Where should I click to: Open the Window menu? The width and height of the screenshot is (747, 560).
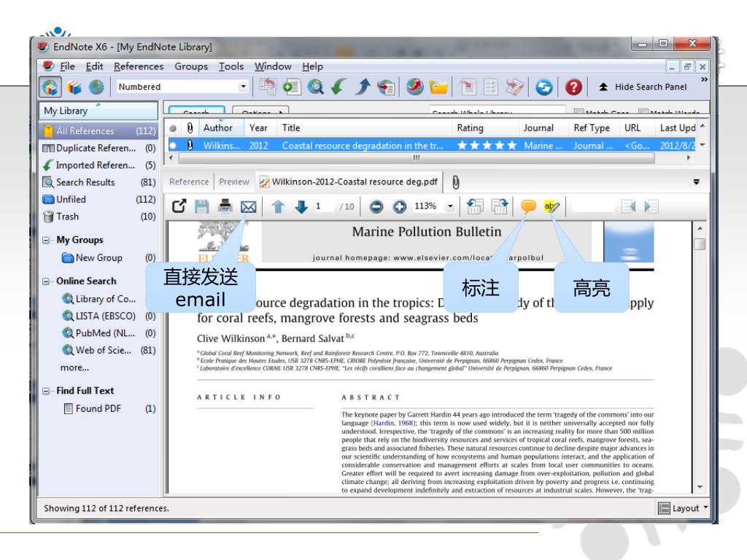coord(273,66)
